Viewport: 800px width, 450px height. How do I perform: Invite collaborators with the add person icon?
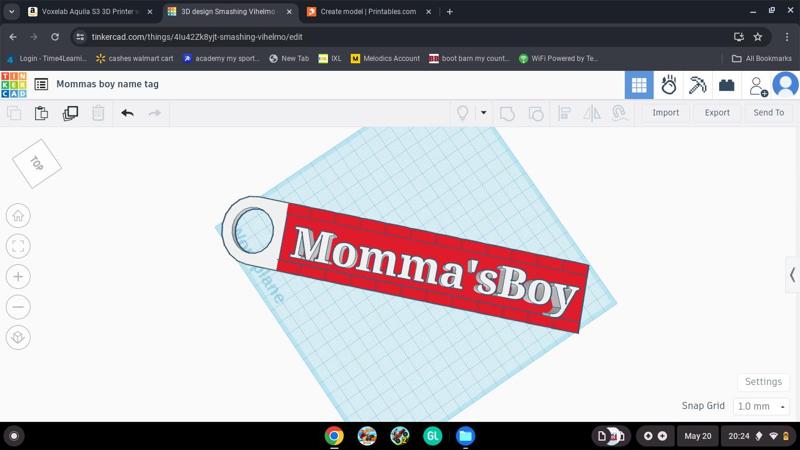(758, 86)
